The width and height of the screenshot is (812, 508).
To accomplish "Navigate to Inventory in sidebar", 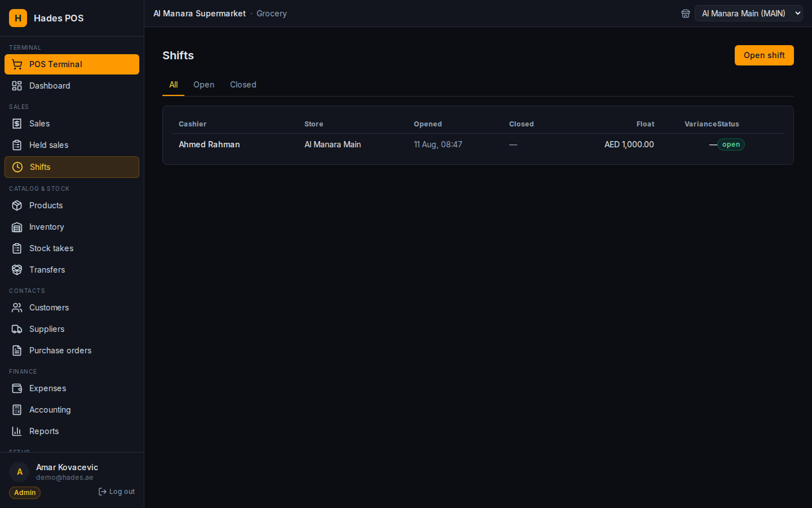I will [x=72, y=227].
